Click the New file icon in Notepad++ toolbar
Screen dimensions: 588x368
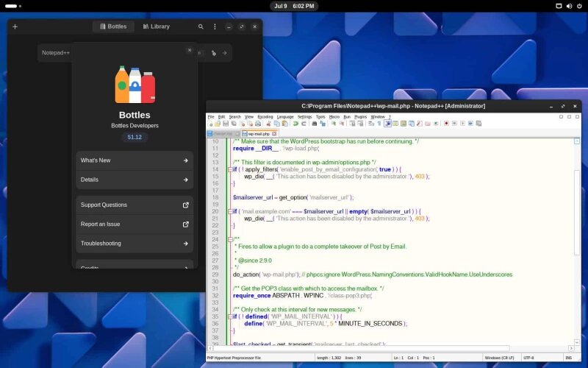coord(211,123)
